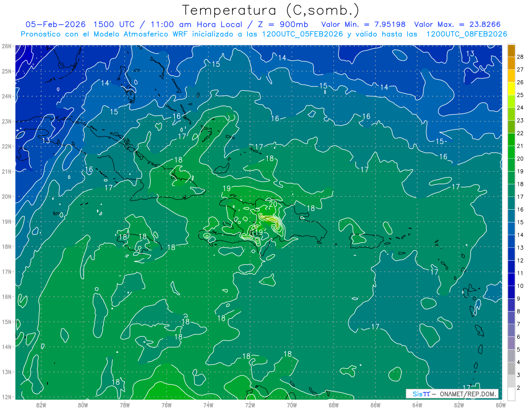Click the color scale label "10"
This screenshot has height=411, width=532.
click(x=520, y=286)
